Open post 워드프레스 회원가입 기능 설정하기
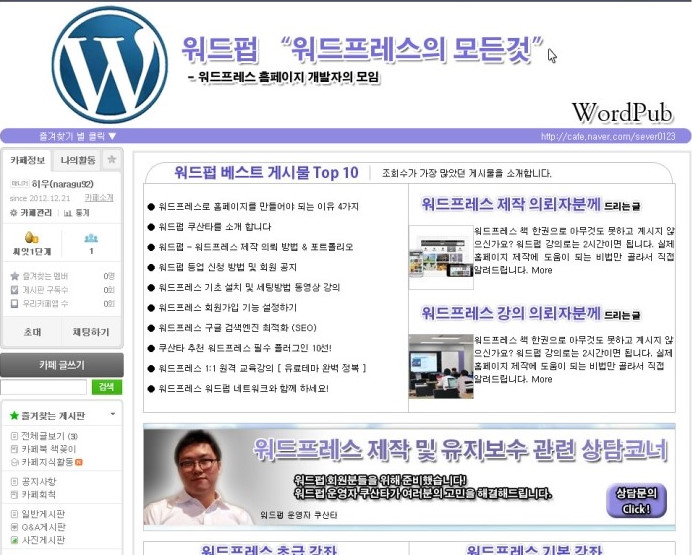The height and width of the screenshot is (555, 692). click(227, 308)
